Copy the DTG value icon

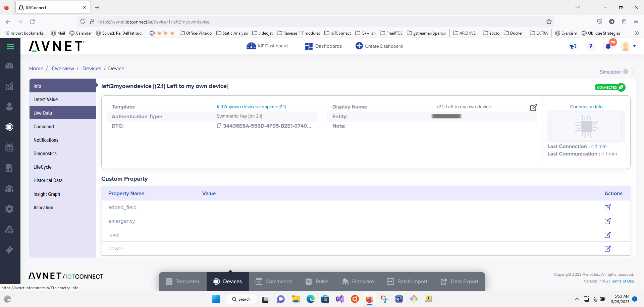(219, 126)
